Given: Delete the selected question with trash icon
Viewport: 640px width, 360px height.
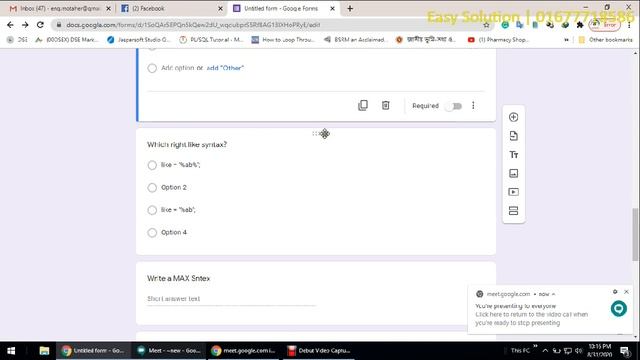Looking at the screenshot, I should tap(385, 105).
